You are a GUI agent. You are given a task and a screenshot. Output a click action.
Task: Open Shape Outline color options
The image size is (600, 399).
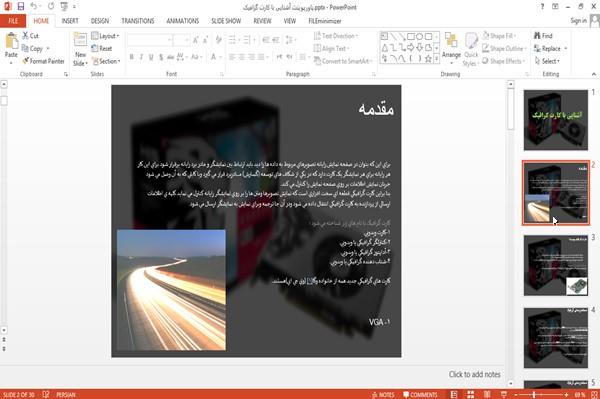pos(504,49)
